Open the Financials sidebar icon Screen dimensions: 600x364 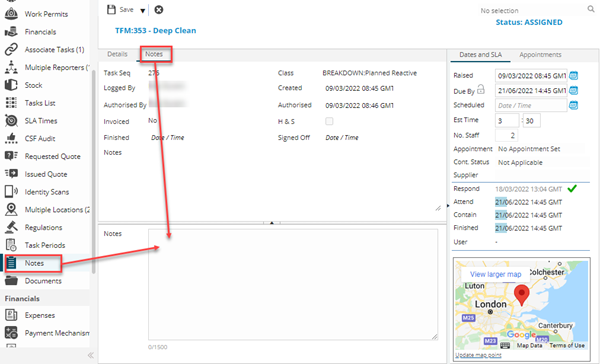(11, 32)
